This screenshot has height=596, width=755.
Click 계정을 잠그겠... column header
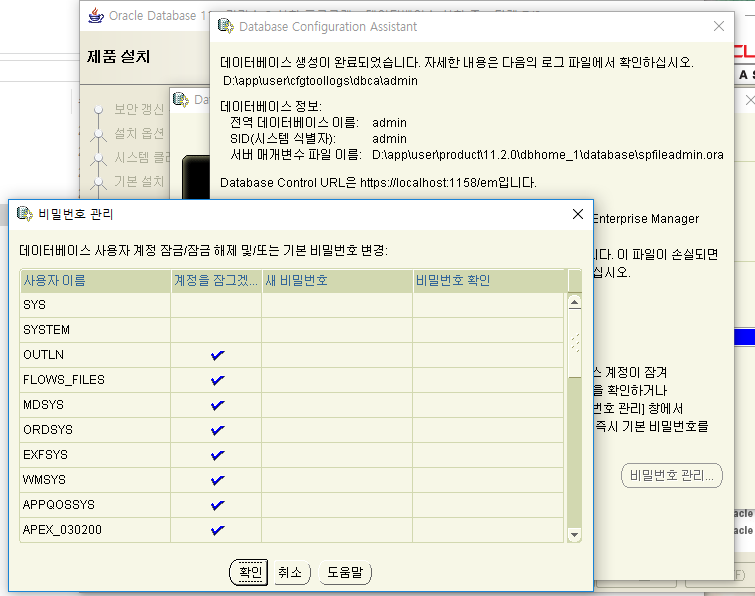(x=216, y=281)
